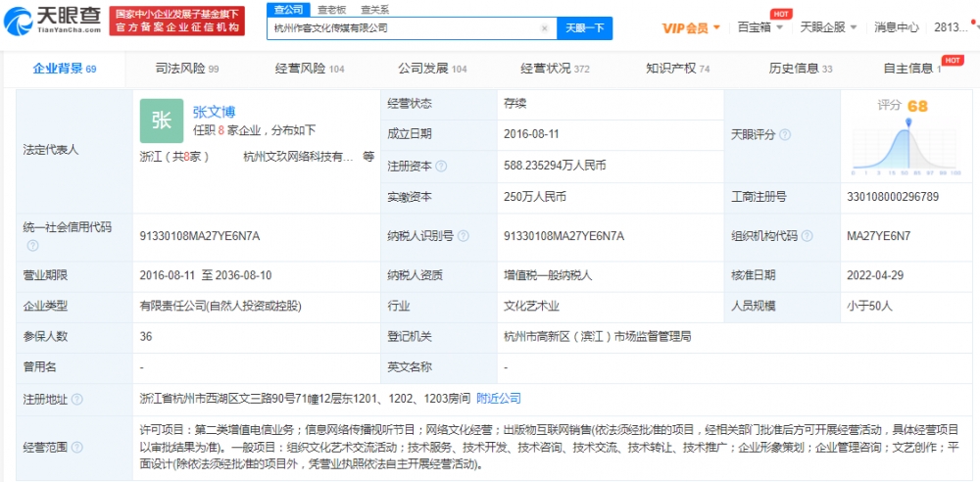The height and width of the screenshot is (482, 980).
Task: Click the 张 avatar tile
Action: click(x=162, y=120)
